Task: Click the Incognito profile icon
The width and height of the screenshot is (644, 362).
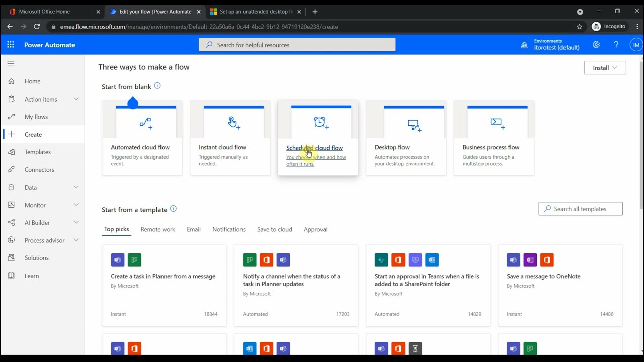Action: point(596,26)
